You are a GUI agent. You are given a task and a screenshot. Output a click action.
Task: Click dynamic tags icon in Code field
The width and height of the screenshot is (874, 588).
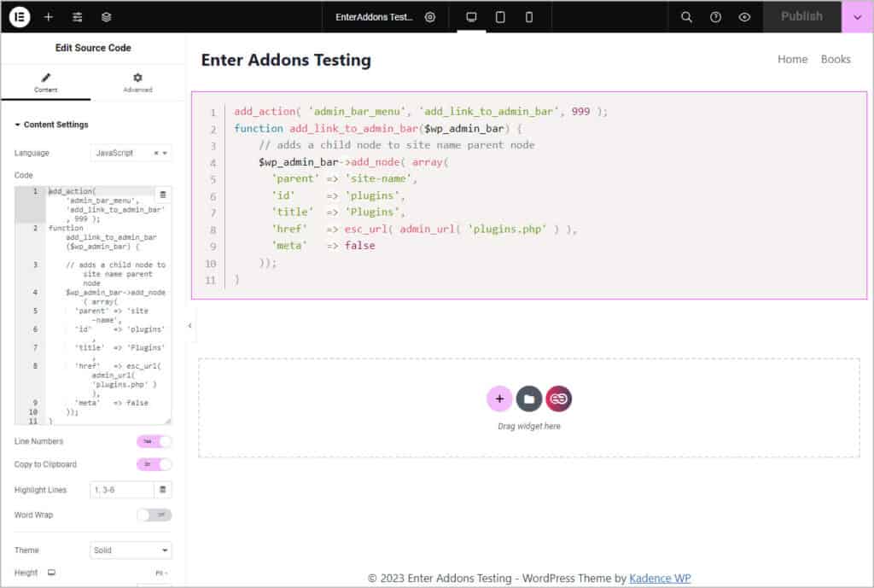(x=163, y=195)
